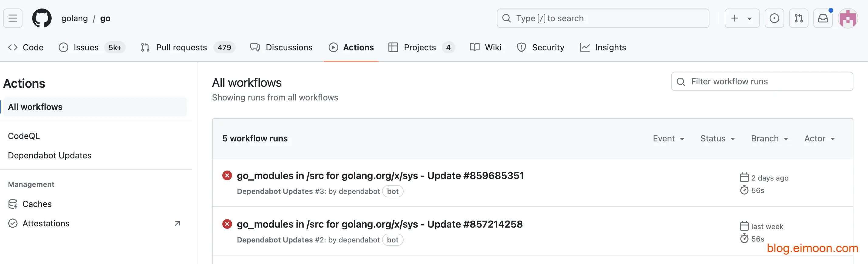This screenshot has width=868, height=264.
Task: Open the Actor filter dropdown
Action: [x=819, y=138]
